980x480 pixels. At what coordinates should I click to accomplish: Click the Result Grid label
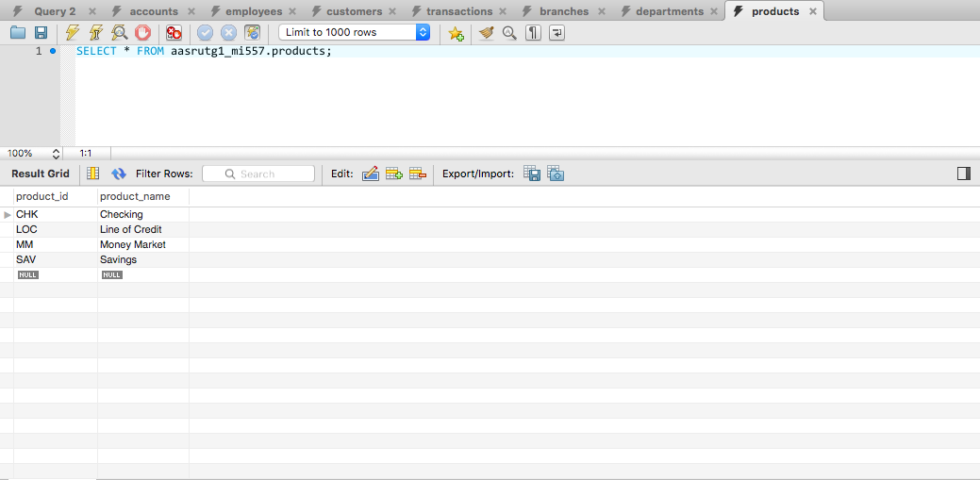[41, 174]
